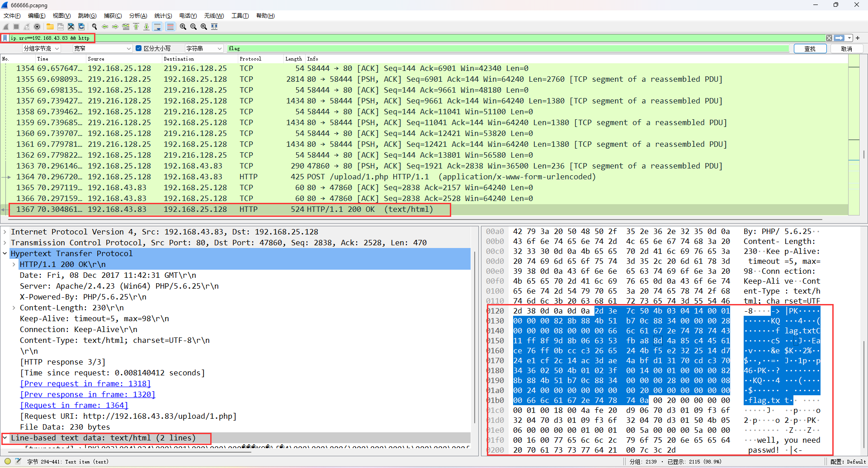Image resolution: width=868 pixels, height=468 pixels.
Task: Collapse the Hypertext Transfer Protocol node
Action: click(x=5, y=253)
